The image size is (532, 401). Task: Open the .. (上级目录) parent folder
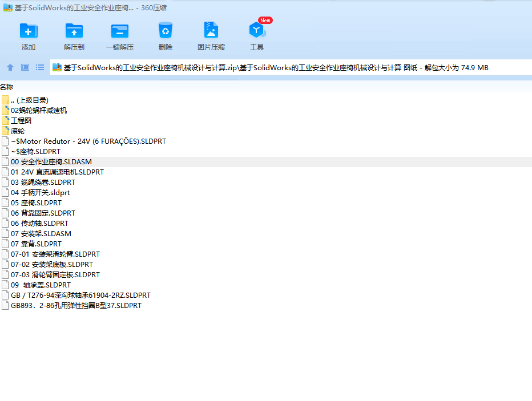[30, 100]
